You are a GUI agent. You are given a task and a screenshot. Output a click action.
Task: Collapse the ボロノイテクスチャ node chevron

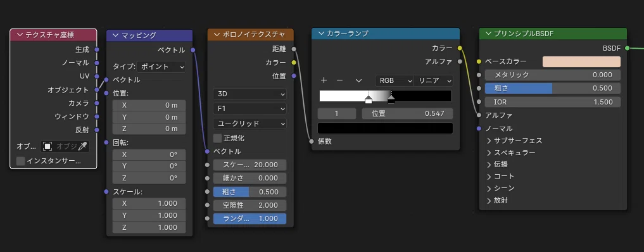coord(216,35)
